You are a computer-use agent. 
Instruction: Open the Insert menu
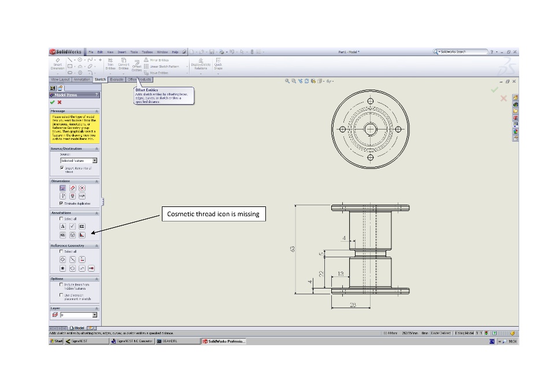pos(122,52)
